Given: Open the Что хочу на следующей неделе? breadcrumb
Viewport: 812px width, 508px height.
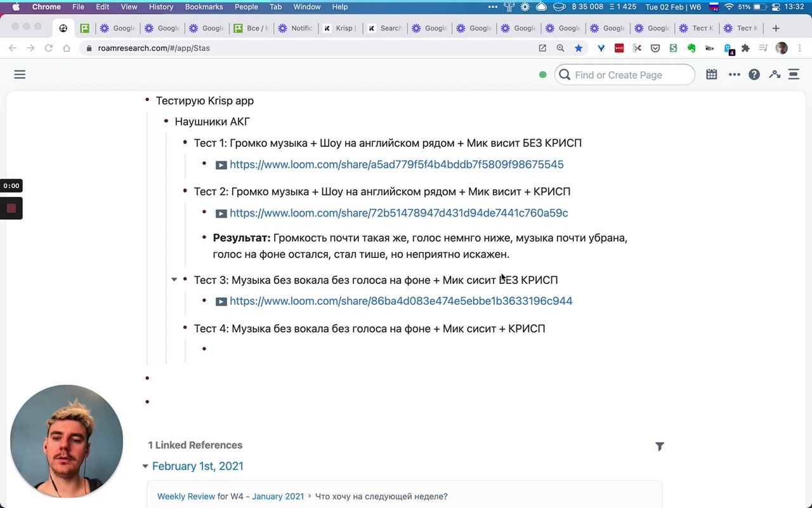Looking at the screenshot, I should point(381,497).
